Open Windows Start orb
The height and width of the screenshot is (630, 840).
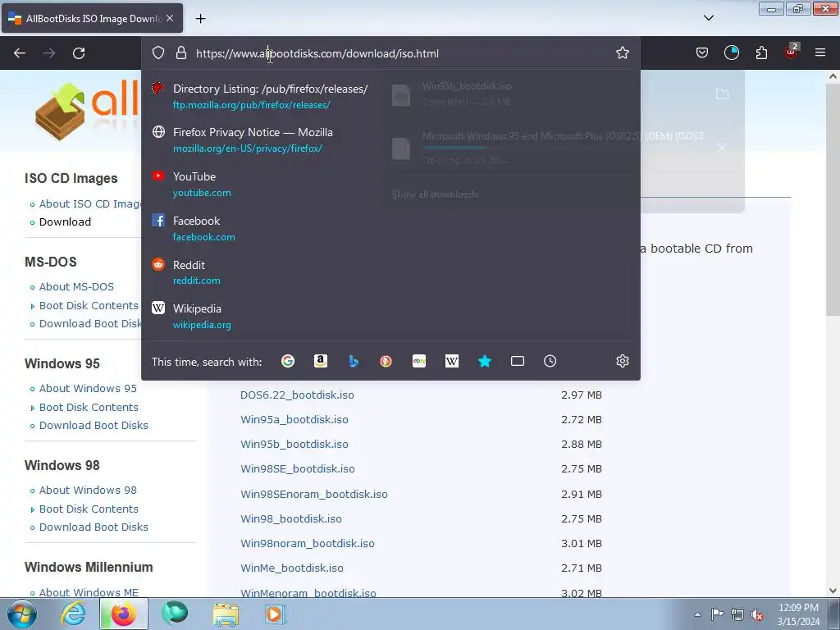(x=22, y=614)
